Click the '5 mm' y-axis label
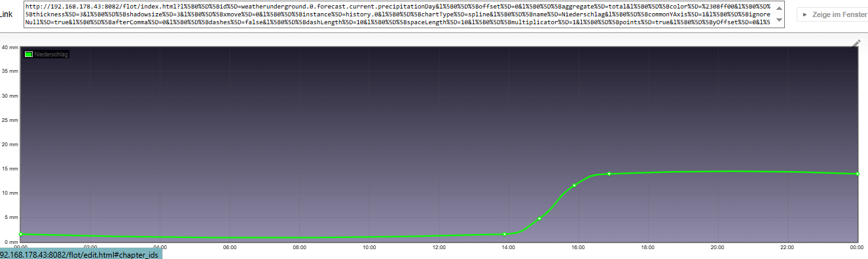Image resolution: width=868 pixels, height=259 pixels. tap(10, 217)
